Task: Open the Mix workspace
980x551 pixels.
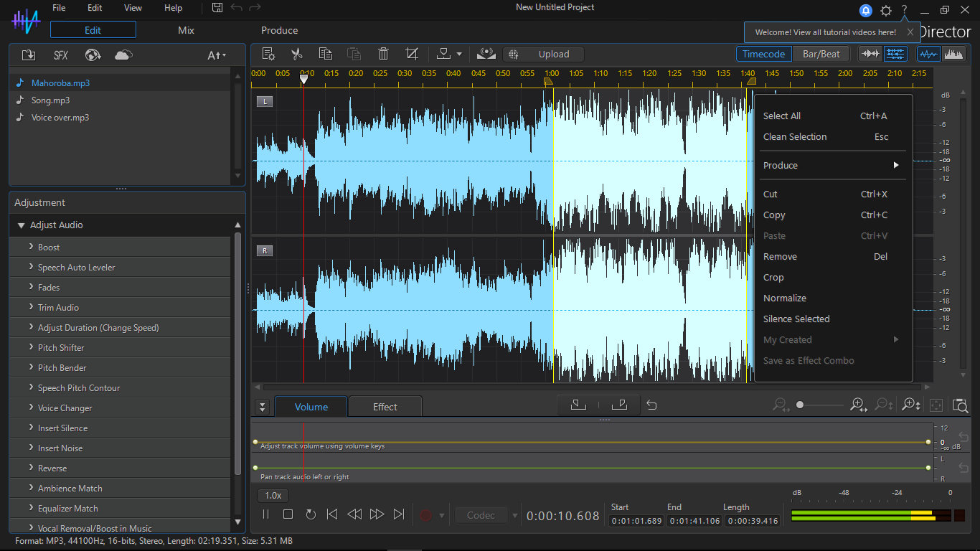Action: (x=186, y=31)
